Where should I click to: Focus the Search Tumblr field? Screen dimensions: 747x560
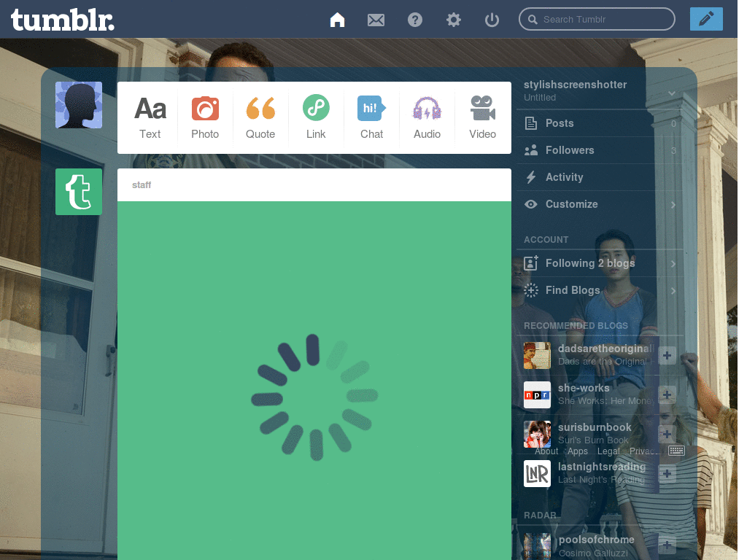[597, 19]
